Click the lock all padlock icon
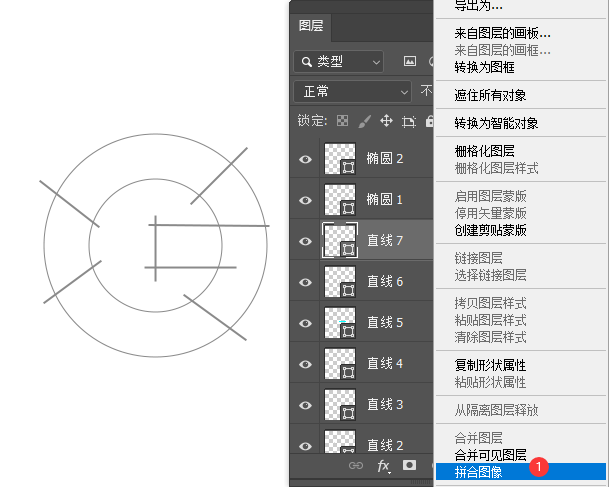The height and width of the screenshot is (487, 609). pyautogui.click(x=429, y=121)
